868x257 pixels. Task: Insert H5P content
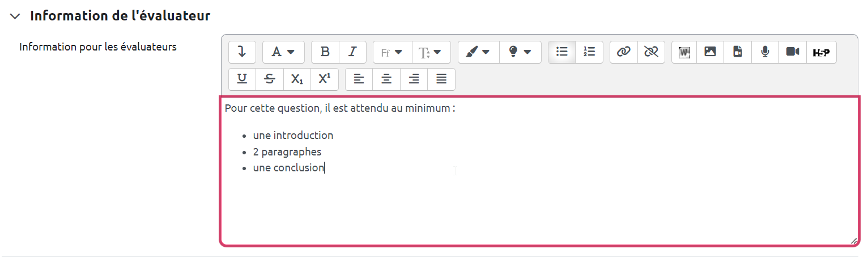tap(821, 52)
